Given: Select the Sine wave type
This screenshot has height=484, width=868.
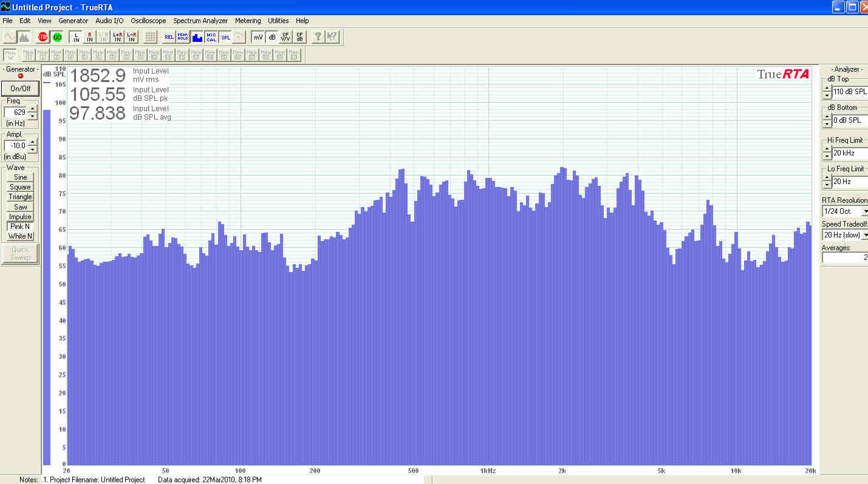Looking at the screenshot, I should pyautogui.click(x=20, y=177).
